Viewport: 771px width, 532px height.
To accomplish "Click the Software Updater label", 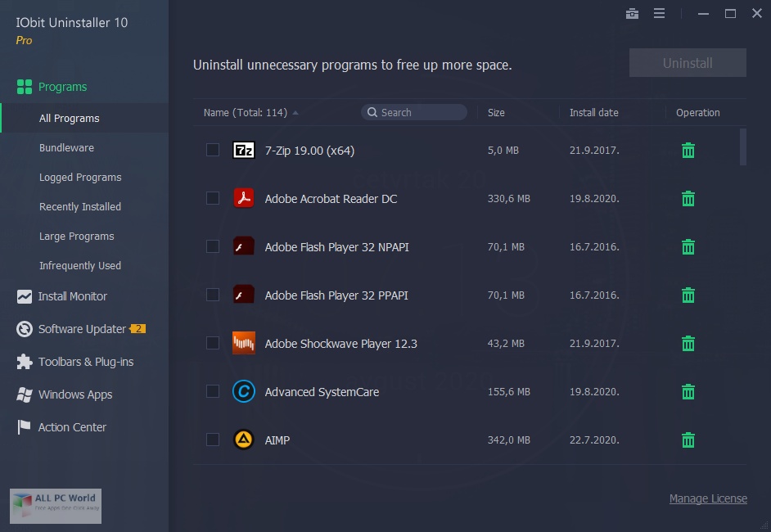I will [82, 329].
